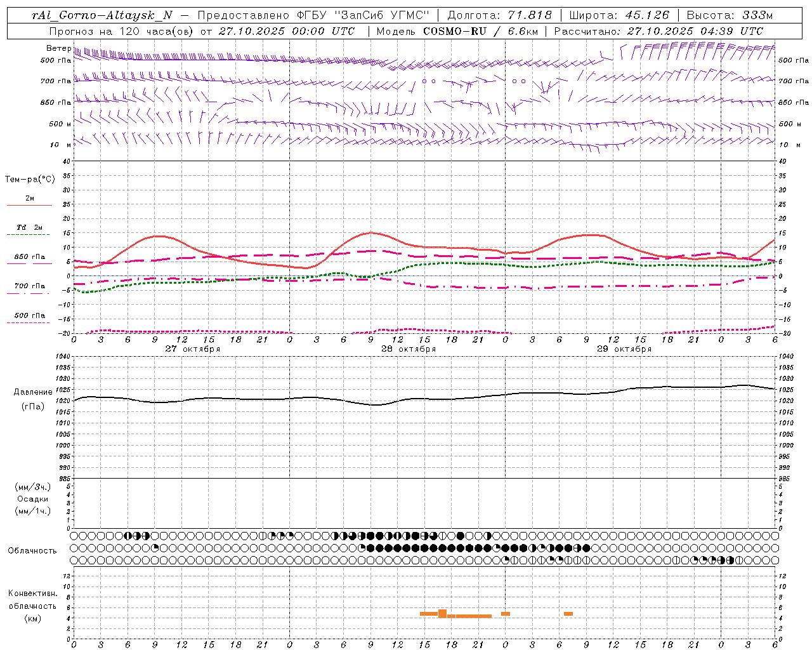Click the 27 октября date label
This screenshot has height=650, width=812.
pyautogui.click(x=193, y=348)
